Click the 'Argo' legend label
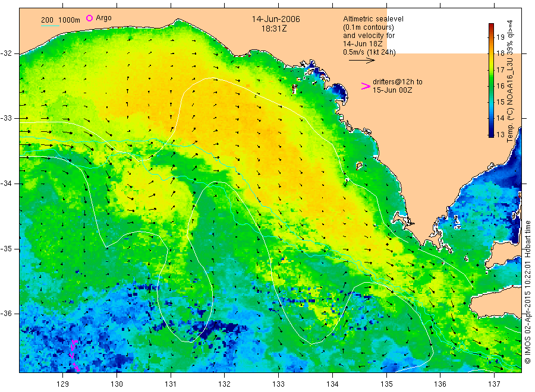Image resolution: width=535 pixels, height=392 pixels. pyautogui.click(x=103, y=18)
